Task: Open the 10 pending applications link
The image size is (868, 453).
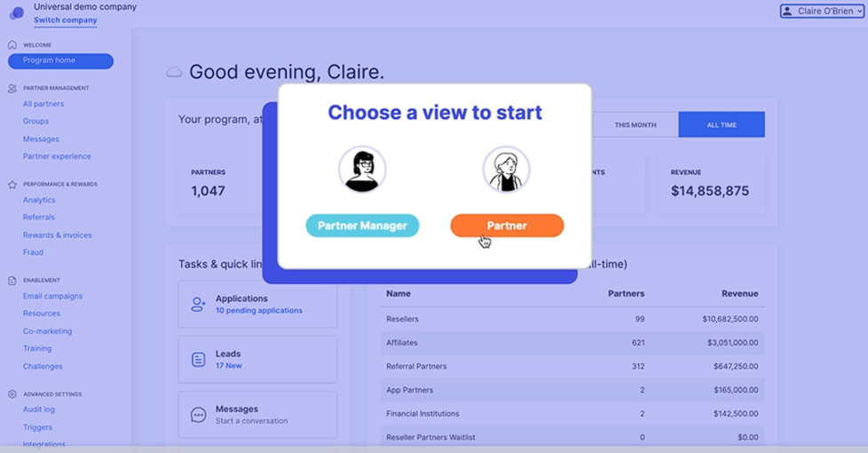Action: coord(259,311)
